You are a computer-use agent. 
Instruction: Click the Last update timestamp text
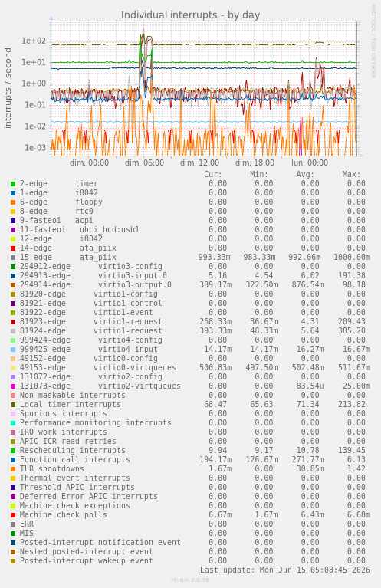pyautogui.click(x=285, y=570)
